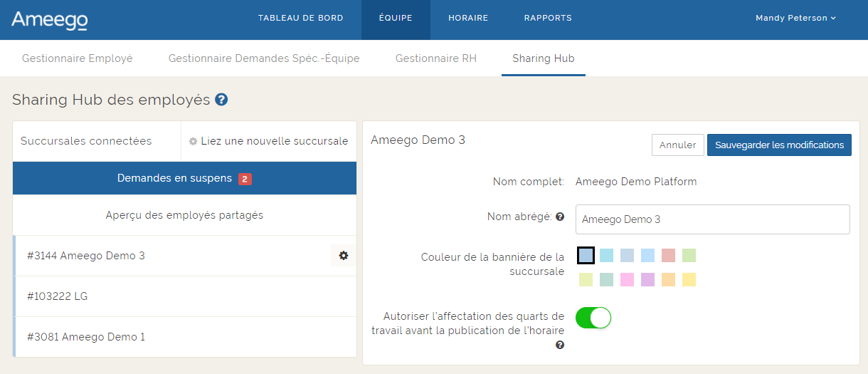Open the Horaire menu
Screen dimensions: 868x374
point(468,19)
